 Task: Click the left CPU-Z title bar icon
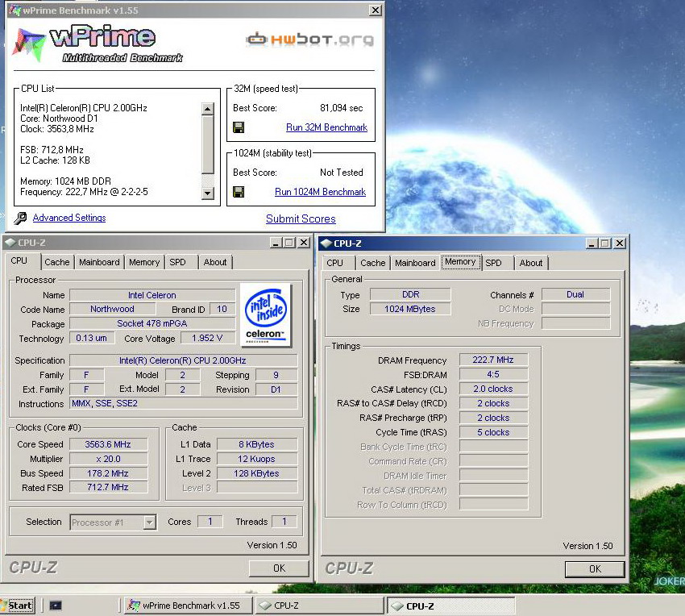[x=10, y=243]
